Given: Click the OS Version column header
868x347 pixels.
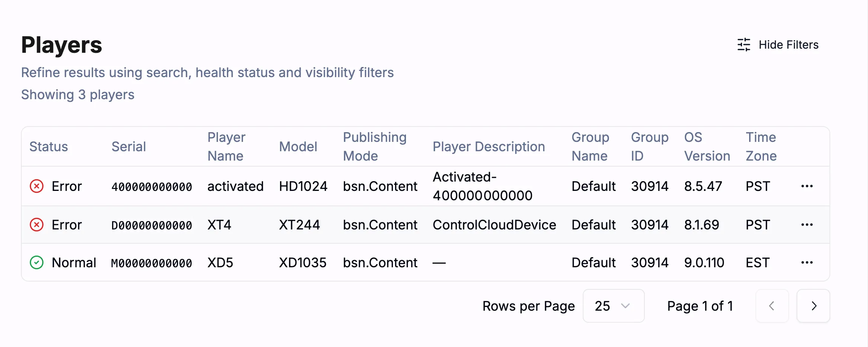Looking at the screenshot, I should click(x=707, y=146).
